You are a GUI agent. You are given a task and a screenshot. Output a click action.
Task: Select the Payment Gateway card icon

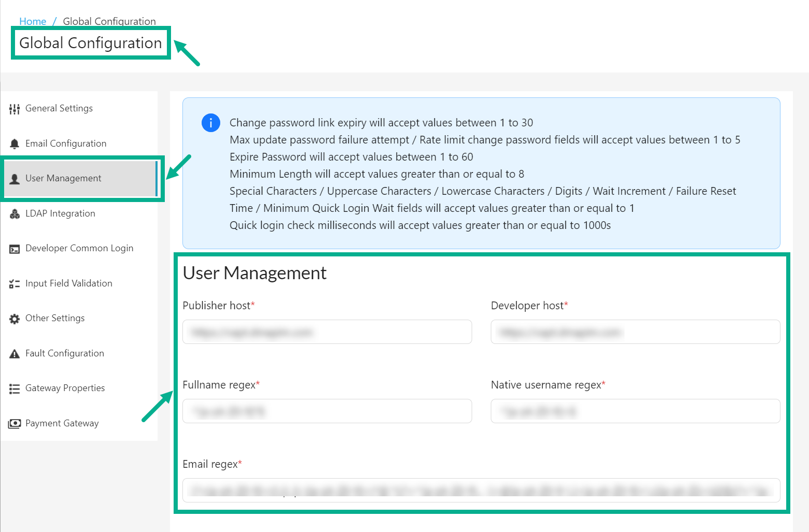pos(14,423)
